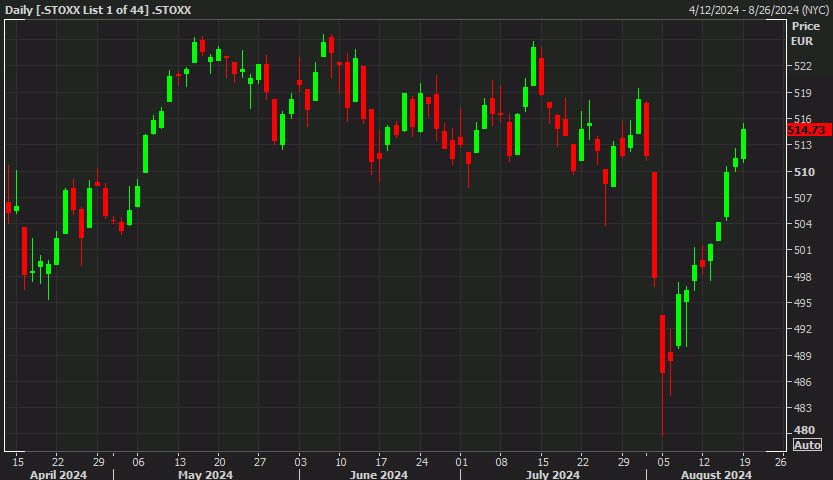Click the 08 date tick in July

(501, 462)
